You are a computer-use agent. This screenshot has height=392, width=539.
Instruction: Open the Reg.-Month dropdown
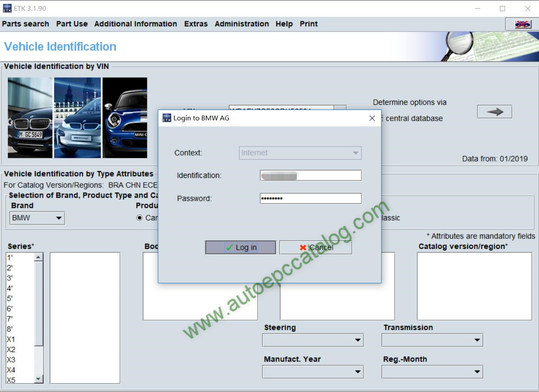[x=432, y=372]
